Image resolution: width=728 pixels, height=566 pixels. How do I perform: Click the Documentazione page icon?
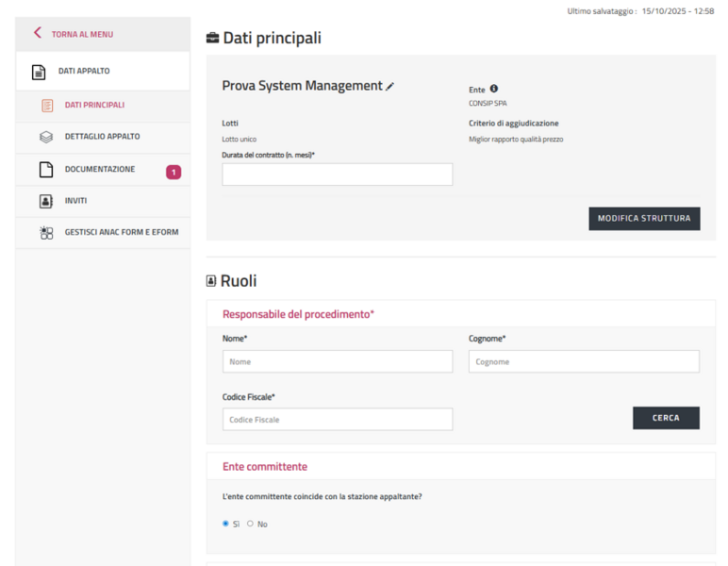coord(46,170)
